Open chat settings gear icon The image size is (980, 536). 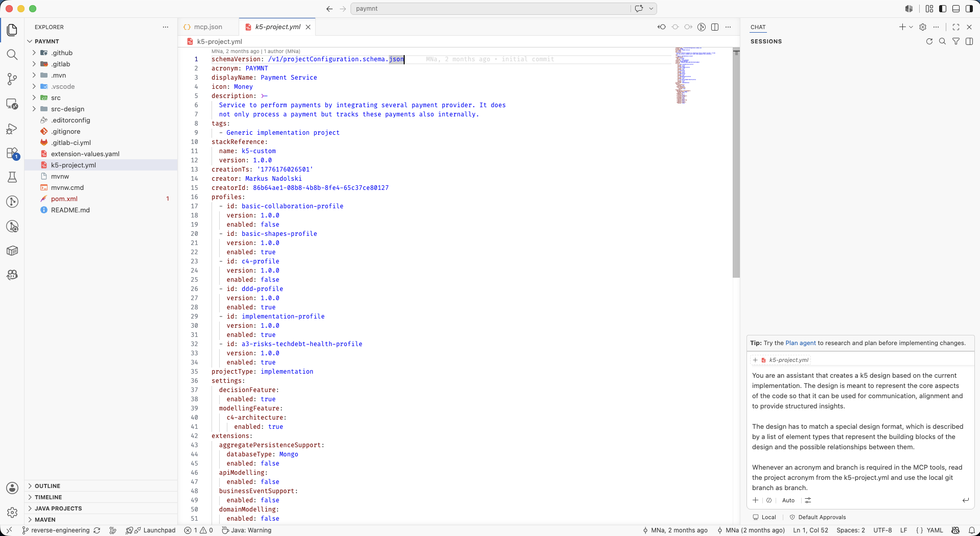click(923, 27)
